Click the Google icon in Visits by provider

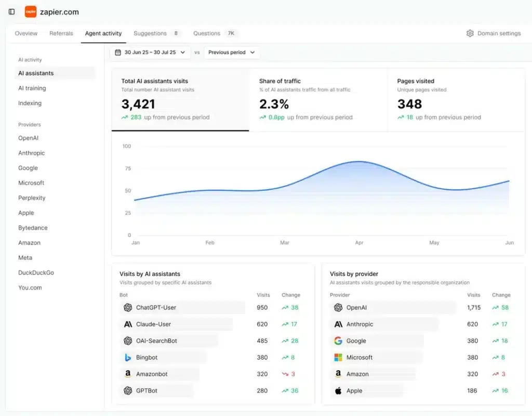[338, 341]
